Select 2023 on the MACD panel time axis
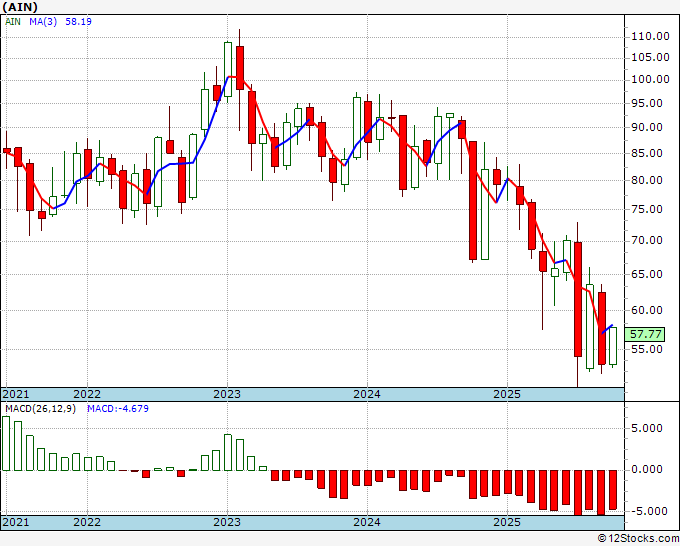This screenshot has width=680, height=546. [227, 522]
